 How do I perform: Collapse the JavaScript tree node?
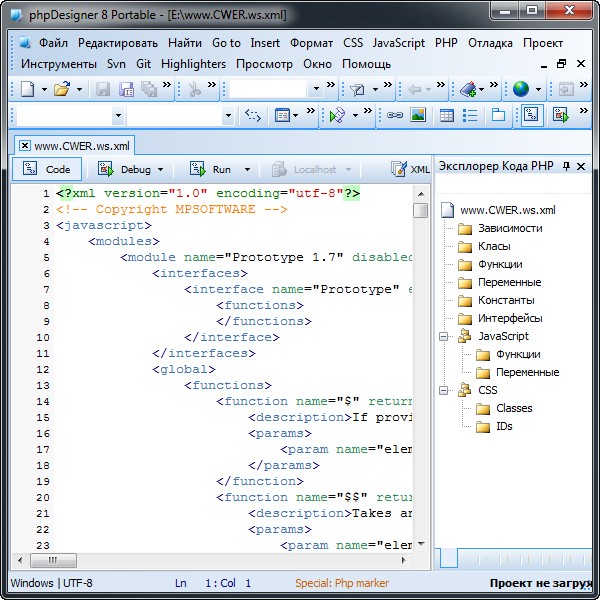[444, 337]
